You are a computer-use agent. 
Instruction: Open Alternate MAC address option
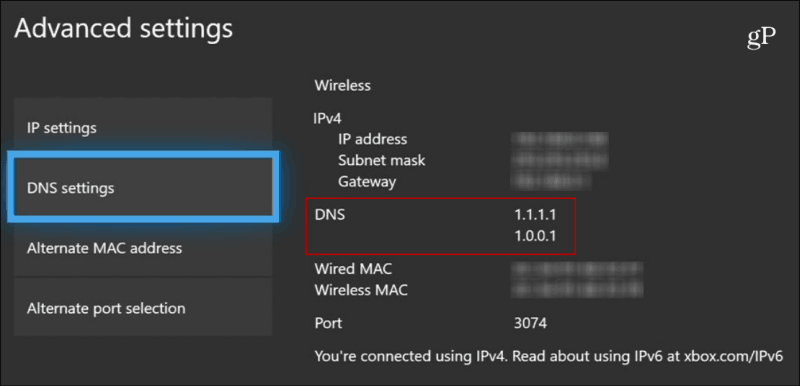tap(143, 248)
